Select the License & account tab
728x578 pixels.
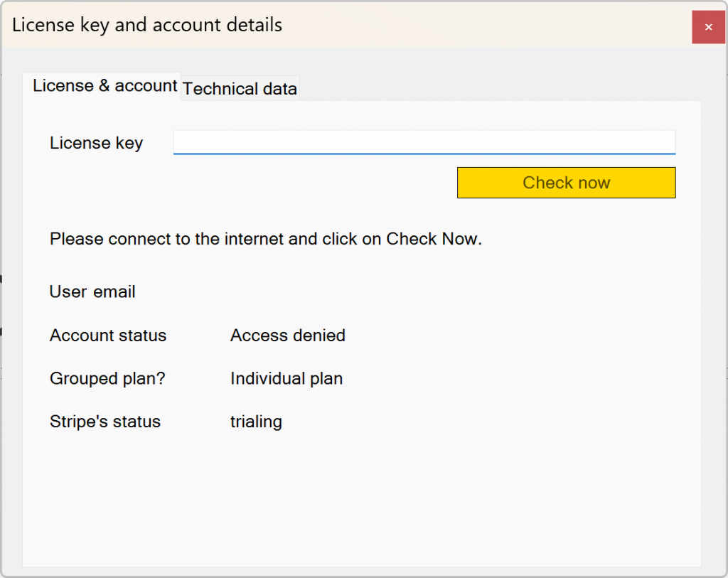tap(105, 86)
